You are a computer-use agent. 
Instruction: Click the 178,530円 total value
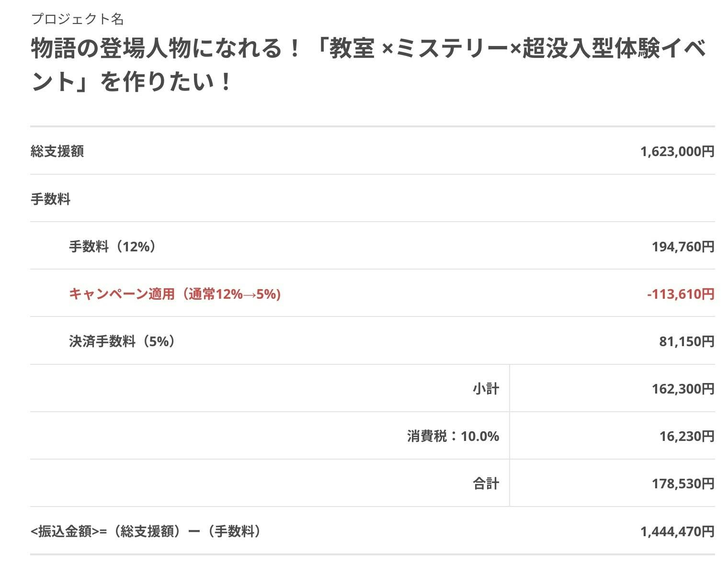click(x=682, y=484)
